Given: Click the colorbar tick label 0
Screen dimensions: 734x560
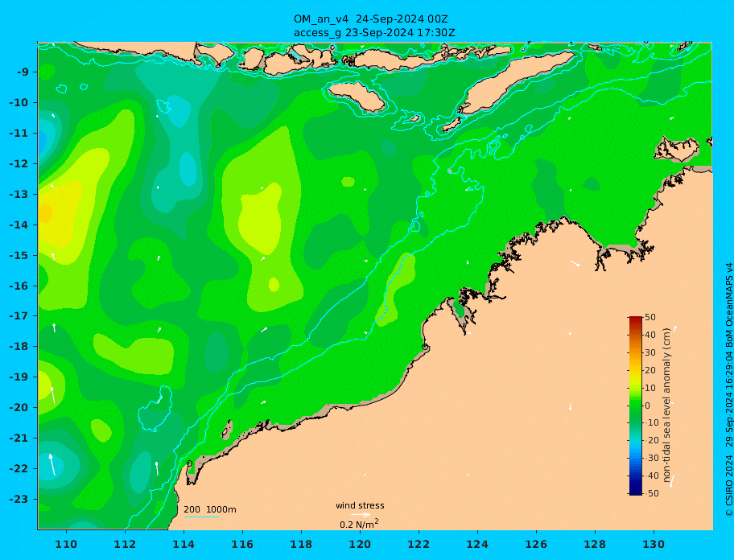Looking at the screenshot, I should pos(648,406).
